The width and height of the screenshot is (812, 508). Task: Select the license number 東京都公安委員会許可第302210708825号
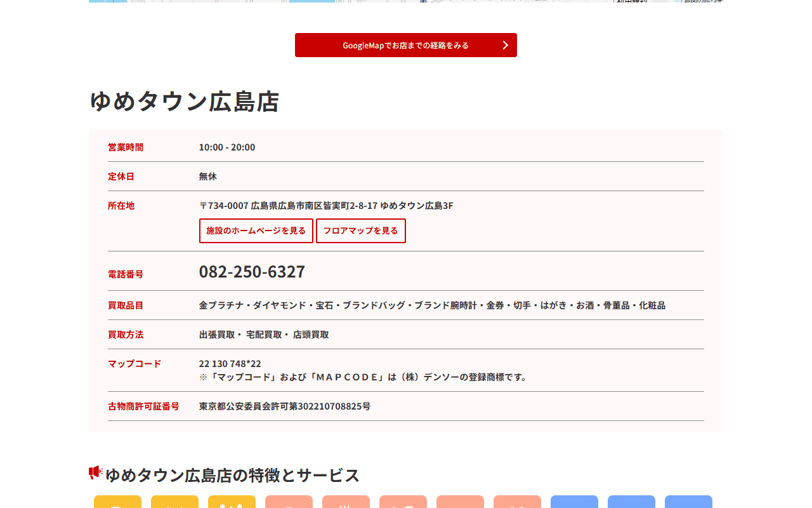click(285, 406)
